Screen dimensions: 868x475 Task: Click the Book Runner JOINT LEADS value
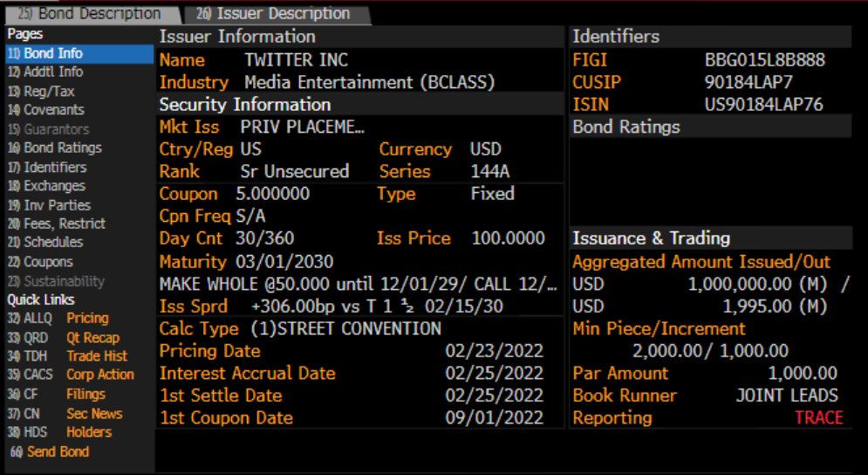click(x=787, y=396)
